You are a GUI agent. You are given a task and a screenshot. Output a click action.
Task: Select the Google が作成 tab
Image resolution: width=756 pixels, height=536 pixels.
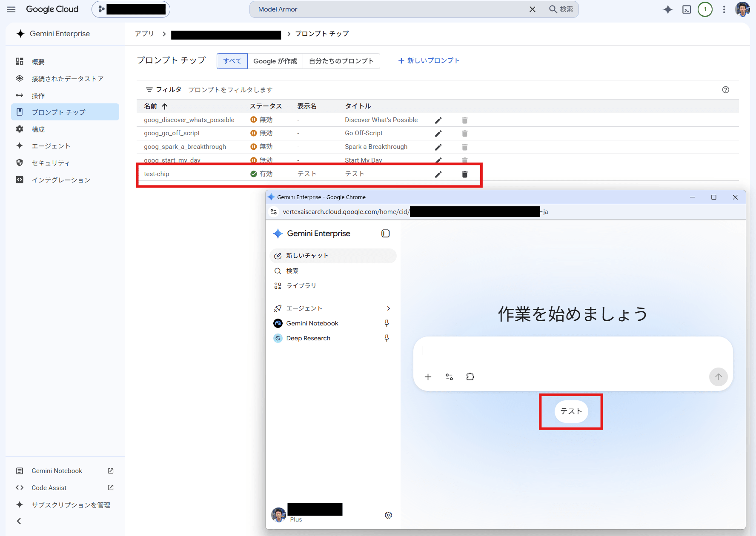pos(275,61)
